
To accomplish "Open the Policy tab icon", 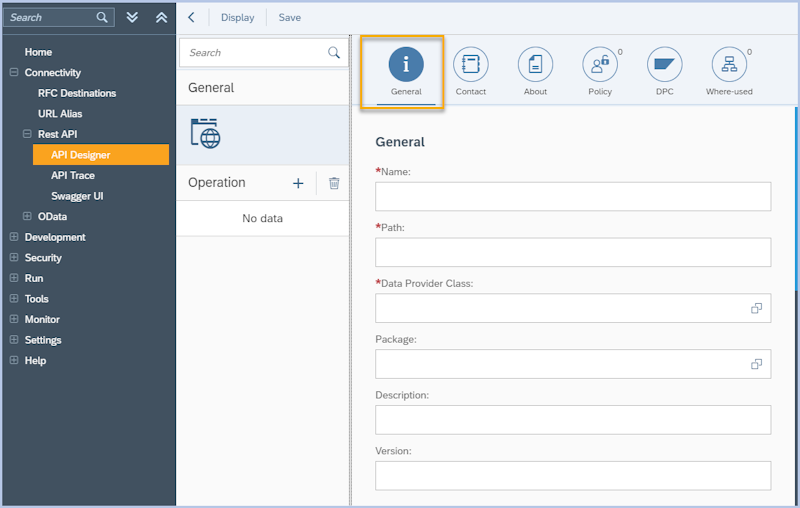I will pyautogui.click(x=600, y=66).
